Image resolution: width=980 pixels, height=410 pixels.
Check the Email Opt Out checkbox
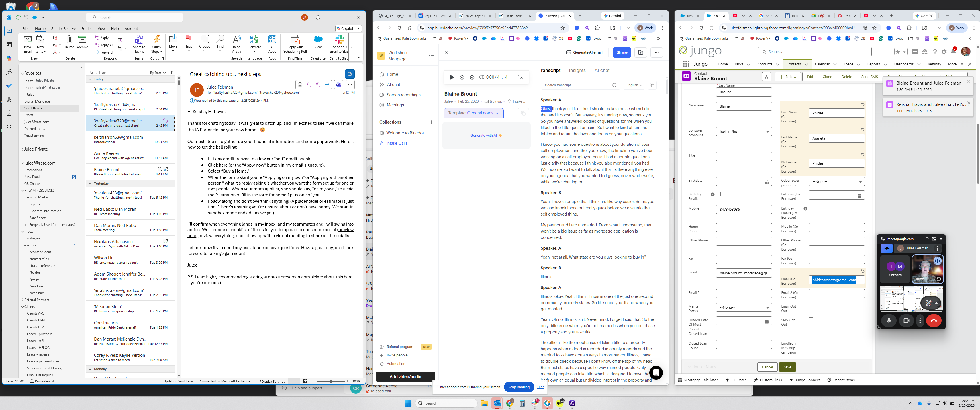811,306
